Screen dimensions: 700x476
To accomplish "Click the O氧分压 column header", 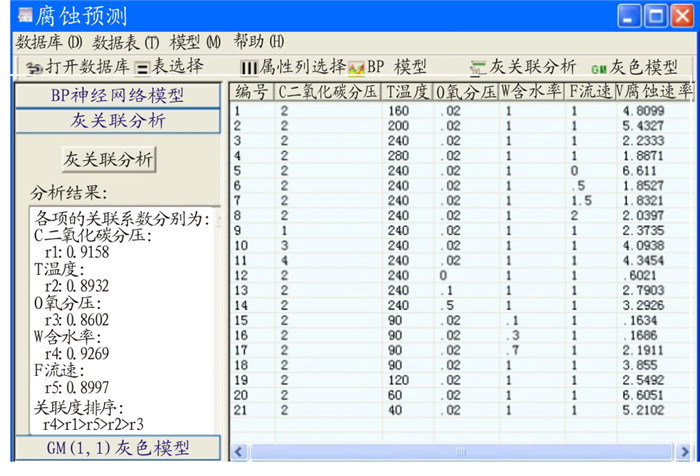I will (x=466, y=92).
